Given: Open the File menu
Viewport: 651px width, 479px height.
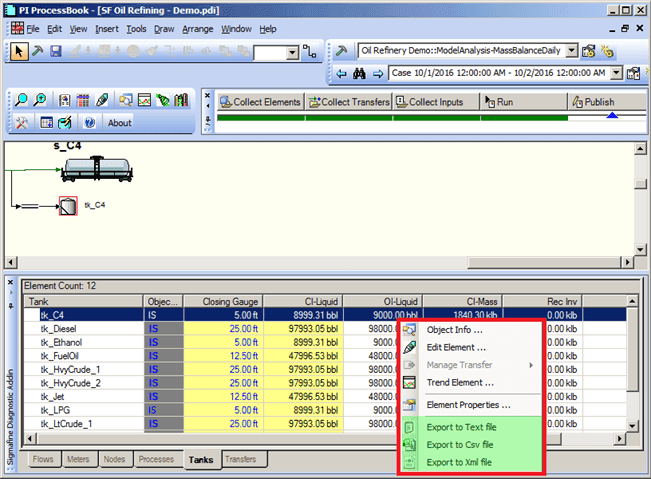Looking at the screenshot, I should coord(32,29).
